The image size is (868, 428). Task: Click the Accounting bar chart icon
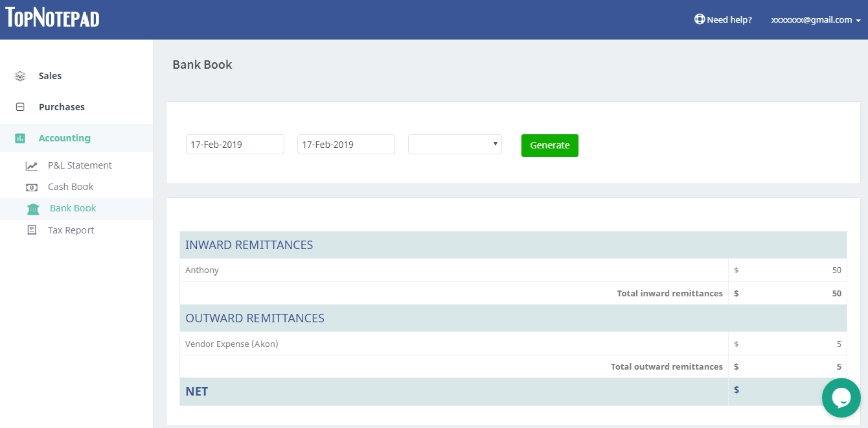click(20, 138)
